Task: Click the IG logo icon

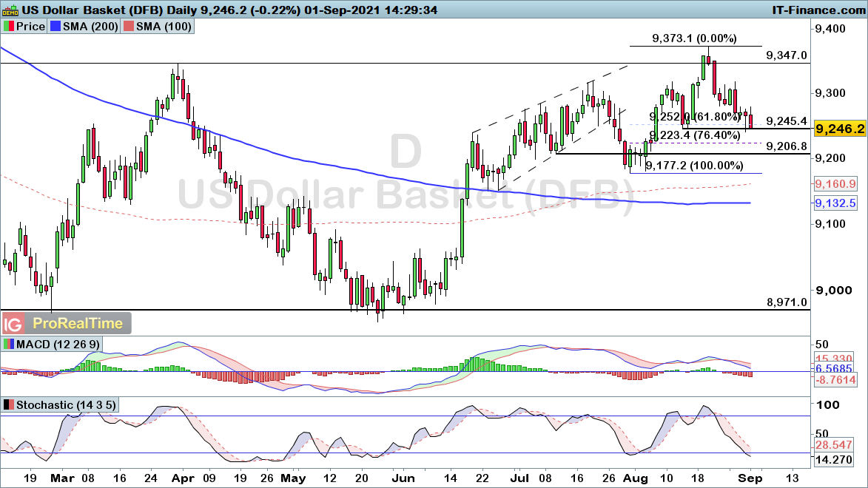Action: click(x=13, y=324)
